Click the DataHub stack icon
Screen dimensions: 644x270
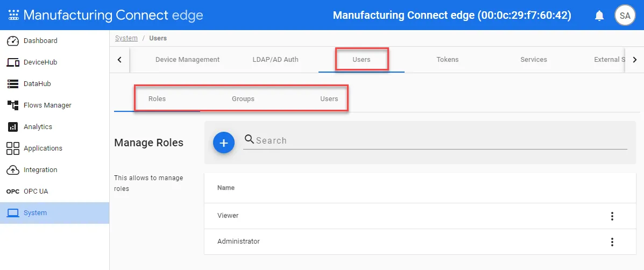tap(13, 84)
